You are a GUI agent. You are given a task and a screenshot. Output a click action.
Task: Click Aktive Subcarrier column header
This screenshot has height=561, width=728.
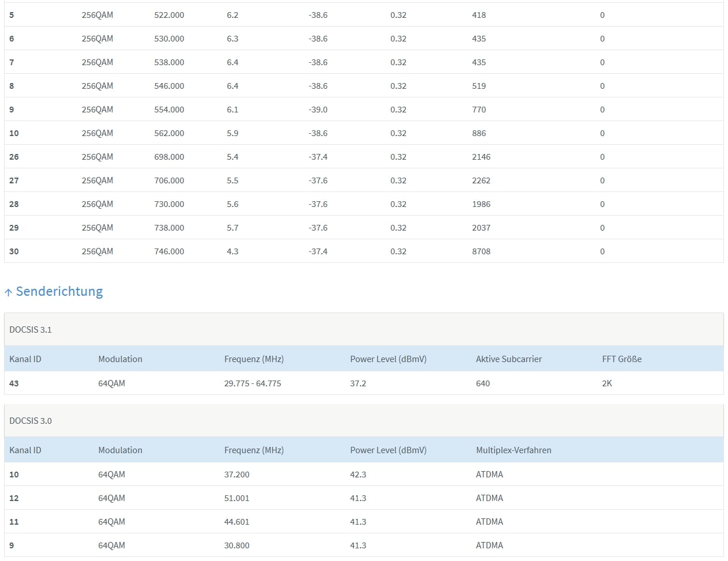tap(509, 359)
